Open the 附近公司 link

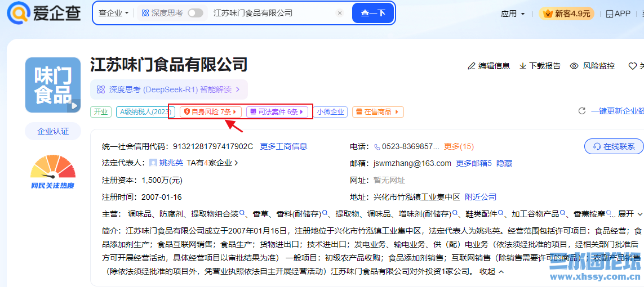point(481,197)
